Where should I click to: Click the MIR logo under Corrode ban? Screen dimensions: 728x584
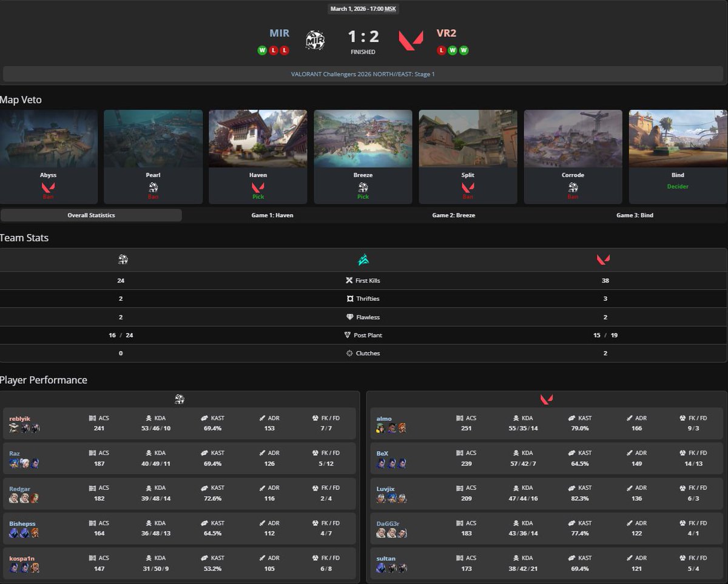point(573,187)
